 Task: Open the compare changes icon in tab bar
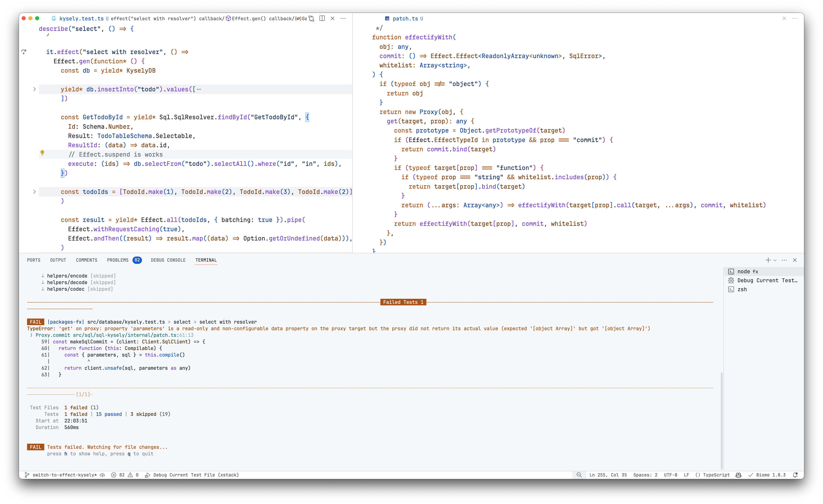click(311, 18)
